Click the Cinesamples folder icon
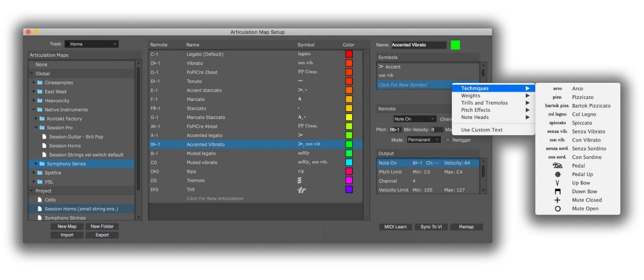This screenshot has height=280, width=644. tap(40, 83)
